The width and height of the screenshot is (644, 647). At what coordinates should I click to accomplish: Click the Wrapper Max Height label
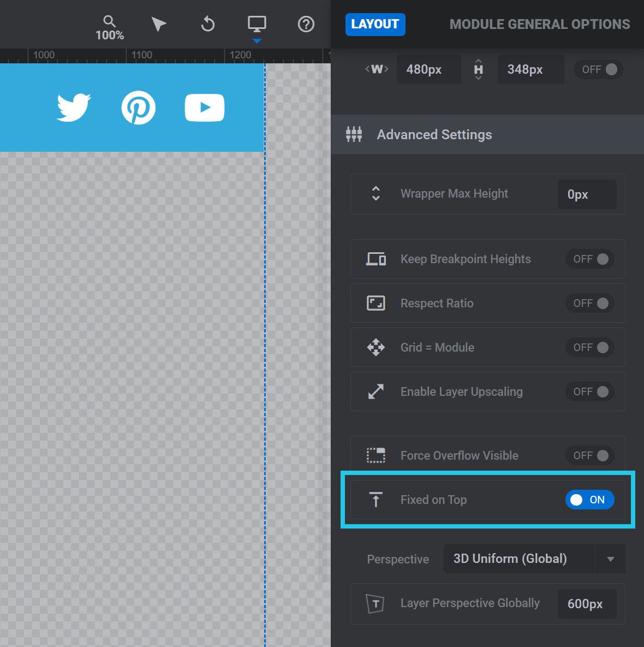[454, 193]
